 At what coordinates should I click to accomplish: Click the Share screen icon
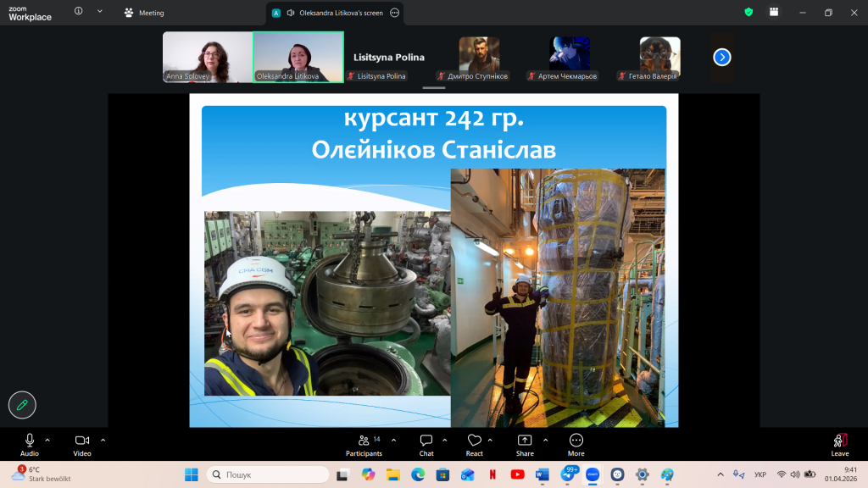pyautogui.click(x=525, y=444)
